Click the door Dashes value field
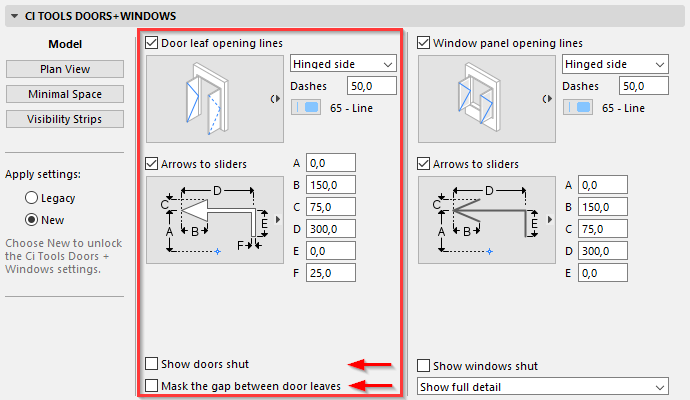Screen dimensions: 690x400 click(x=372, y=86)
